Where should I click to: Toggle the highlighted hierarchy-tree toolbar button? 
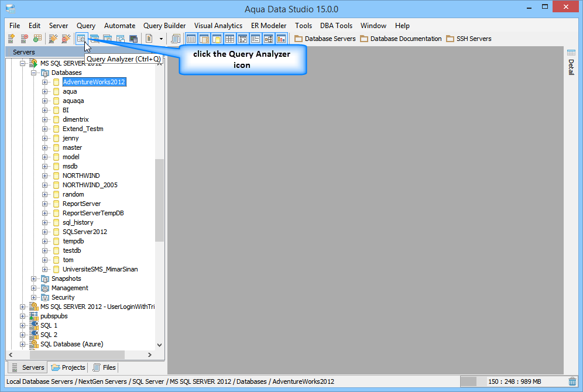tap(269, 38)
